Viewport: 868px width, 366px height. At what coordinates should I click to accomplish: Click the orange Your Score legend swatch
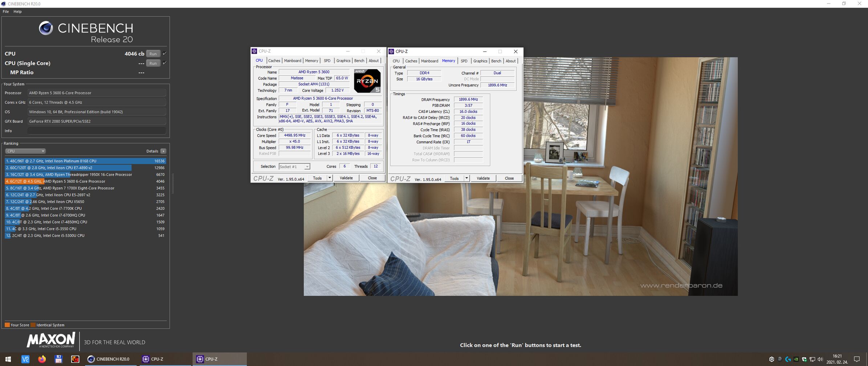tap(7, 325)
